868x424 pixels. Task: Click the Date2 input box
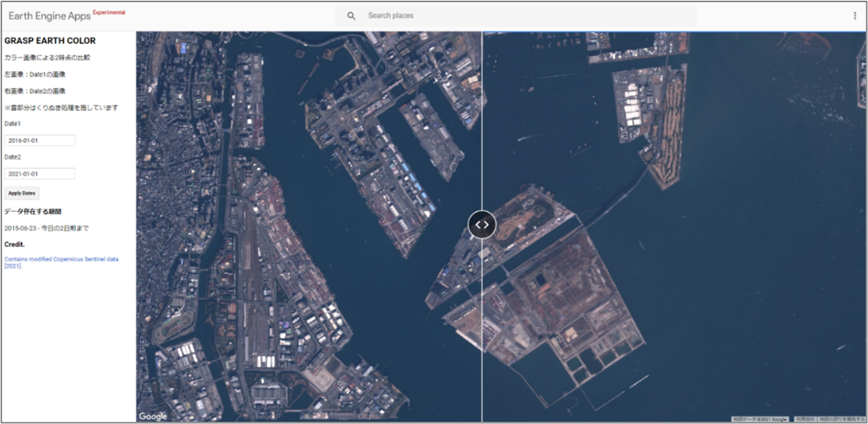coord(40,174)
